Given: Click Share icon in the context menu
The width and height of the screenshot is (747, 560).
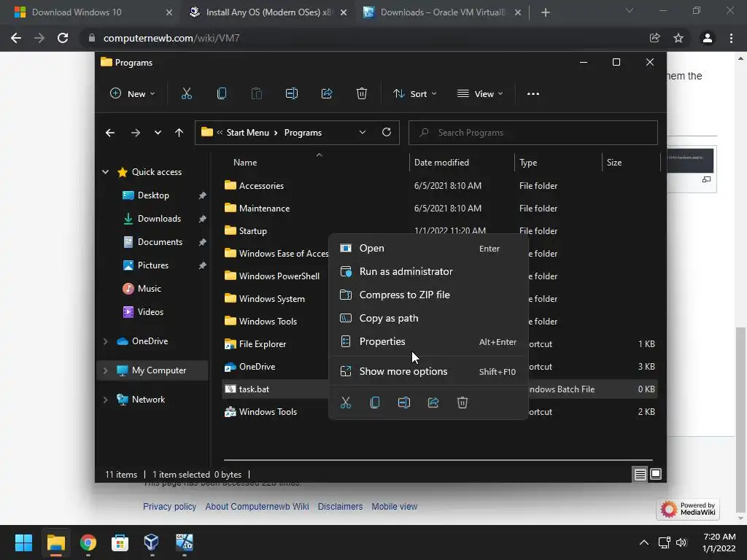Looking at the screenshot, I should [433, 402].
